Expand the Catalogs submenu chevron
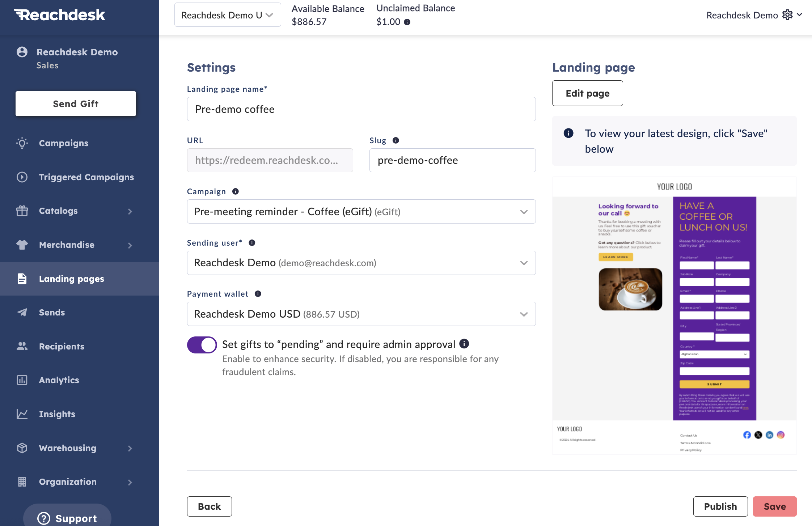The image size is (812, 526). point(130,211)
